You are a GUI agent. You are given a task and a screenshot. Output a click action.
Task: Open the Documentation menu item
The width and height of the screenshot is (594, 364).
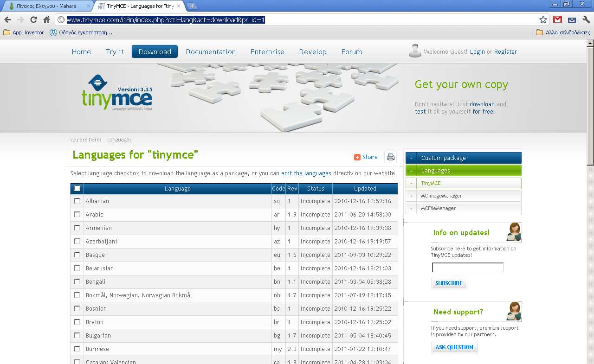coord(211,51)
